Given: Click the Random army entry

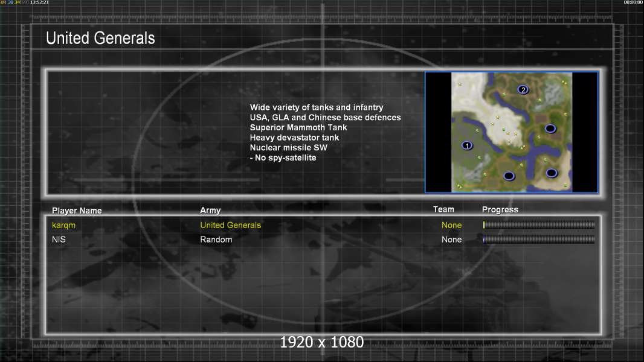Looking at the screenshot, I should [216, 240].
